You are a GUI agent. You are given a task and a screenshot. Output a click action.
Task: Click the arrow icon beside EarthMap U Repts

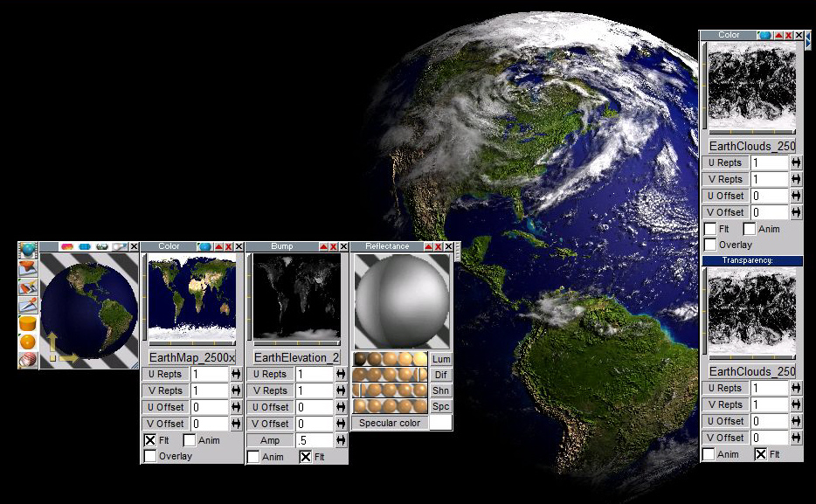pyautogui.click(x=236, y=374)
